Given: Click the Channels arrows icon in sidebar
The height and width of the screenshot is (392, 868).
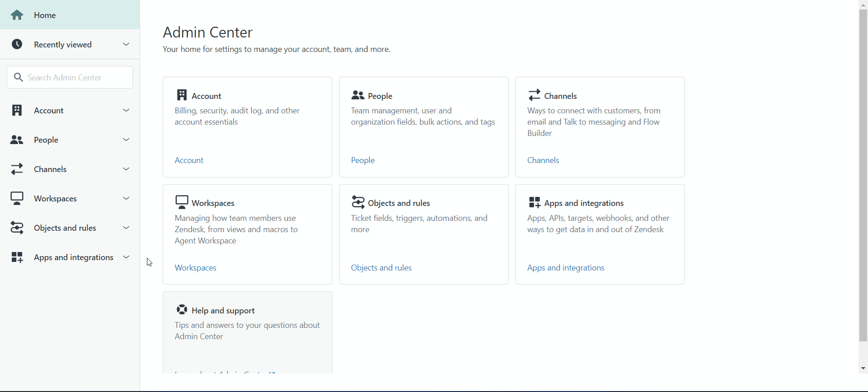Looking at the screenshot, I should click(17, 169).
